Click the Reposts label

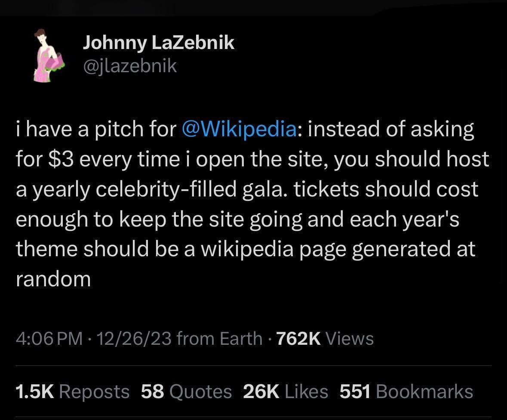[x=94, y=391]
